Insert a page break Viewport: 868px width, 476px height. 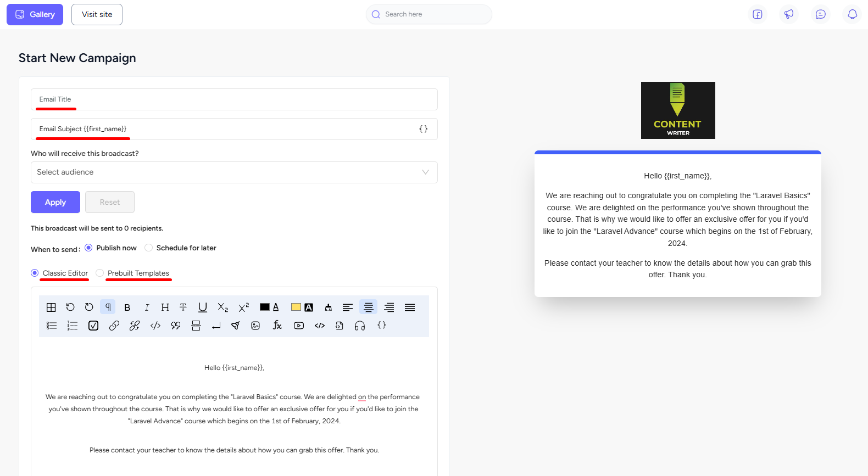tap(196, 326)
